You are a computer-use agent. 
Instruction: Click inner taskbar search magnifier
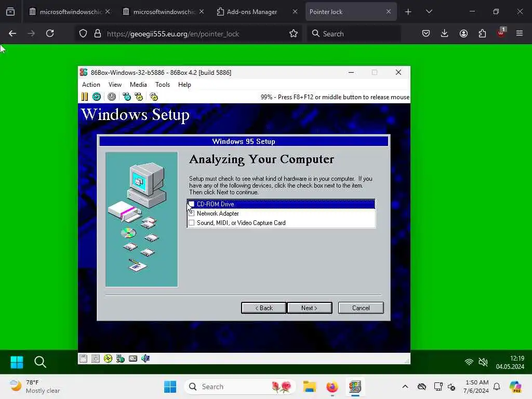click(40, 362)
